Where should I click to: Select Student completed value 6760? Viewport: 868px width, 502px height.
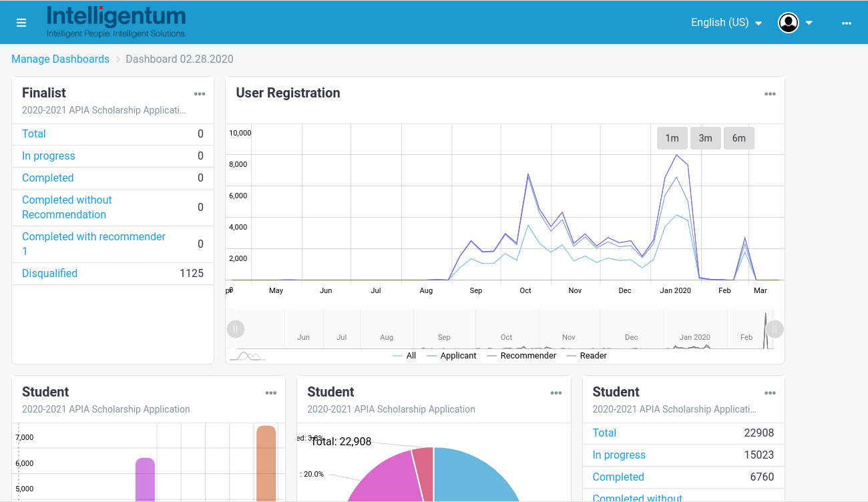pyautogui.click(x=763, y=477)
